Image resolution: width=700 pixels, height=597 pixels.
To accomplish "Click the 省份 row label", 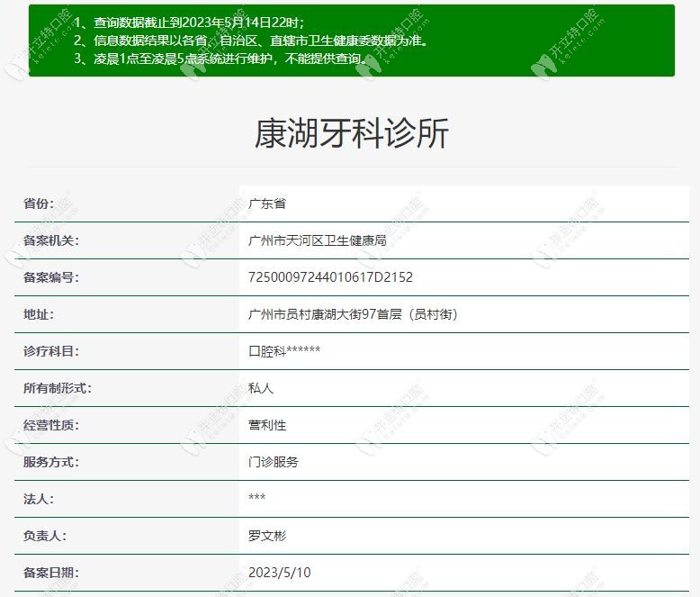I will 39,204.
